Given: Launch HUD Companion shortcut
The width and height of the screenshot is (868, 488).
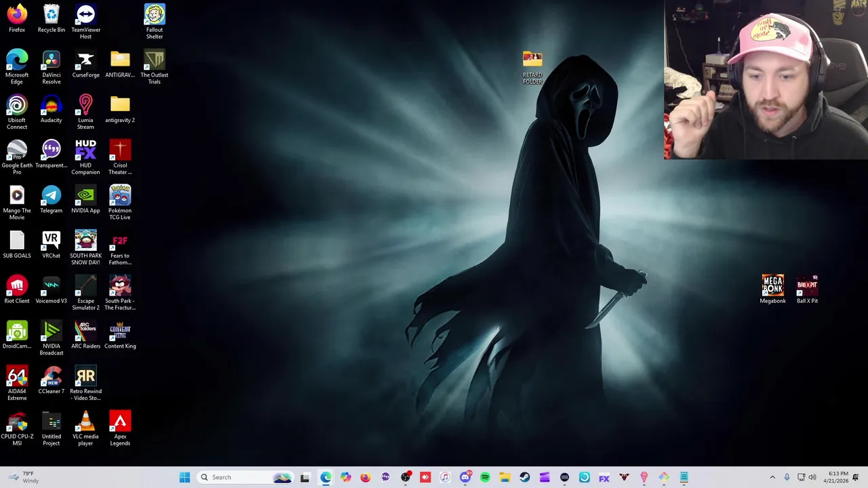Looking at the screenshot, I should [85, 157].
